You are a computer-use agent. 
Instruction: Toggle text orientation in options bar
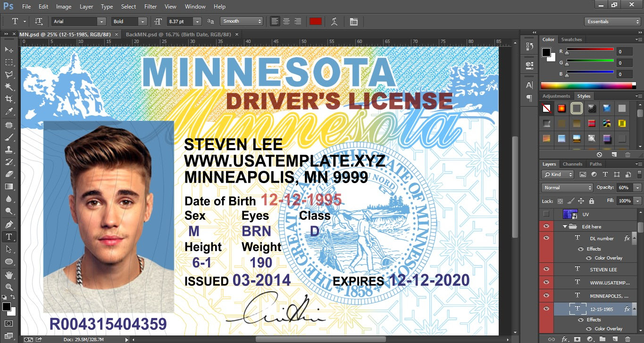click(x=39, y=21)
